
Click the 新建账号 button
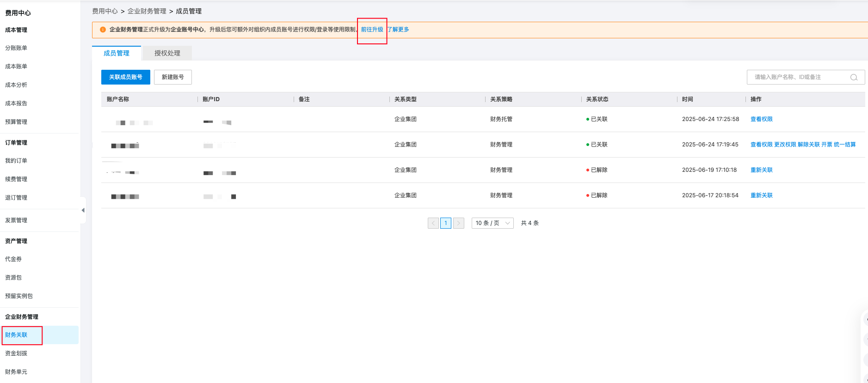pyautogui.click(x=172, y=77)
